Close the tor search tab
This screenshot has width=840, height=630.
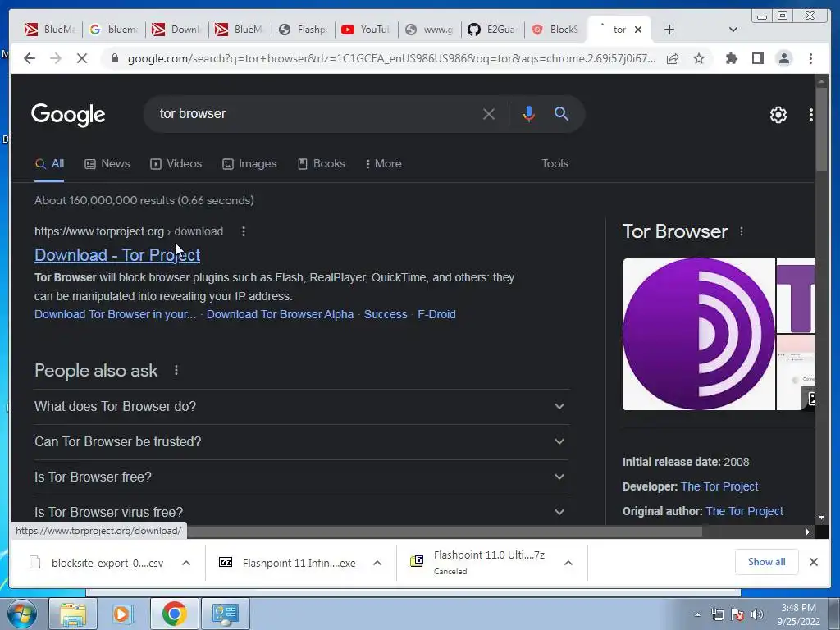[x=638, y=30]
